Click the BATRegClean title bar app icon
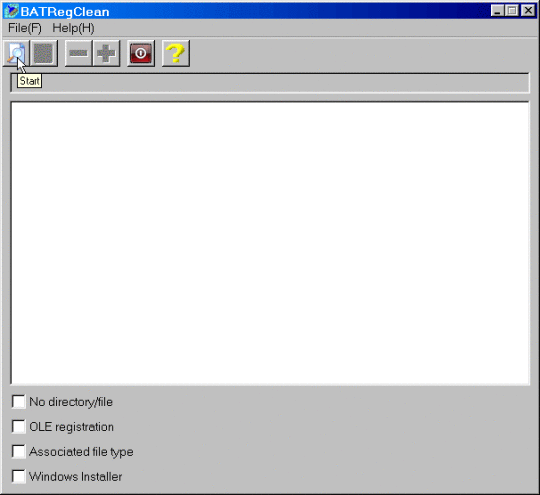This screenshot has height=495, width=540. (x=11, y=11)
